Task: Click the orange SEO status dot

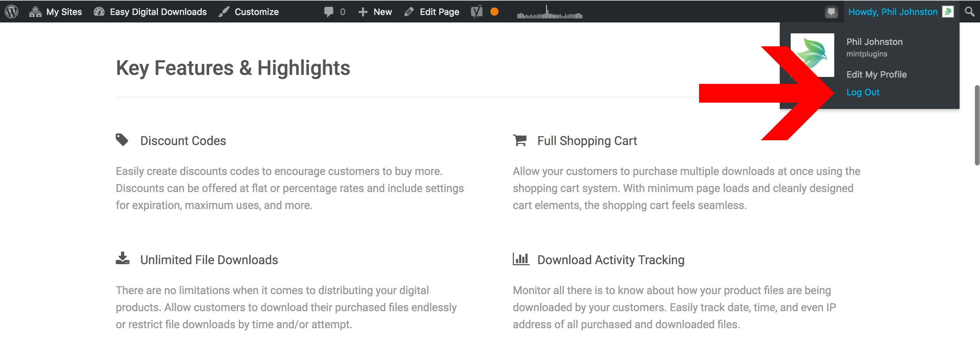Action: 494,12
